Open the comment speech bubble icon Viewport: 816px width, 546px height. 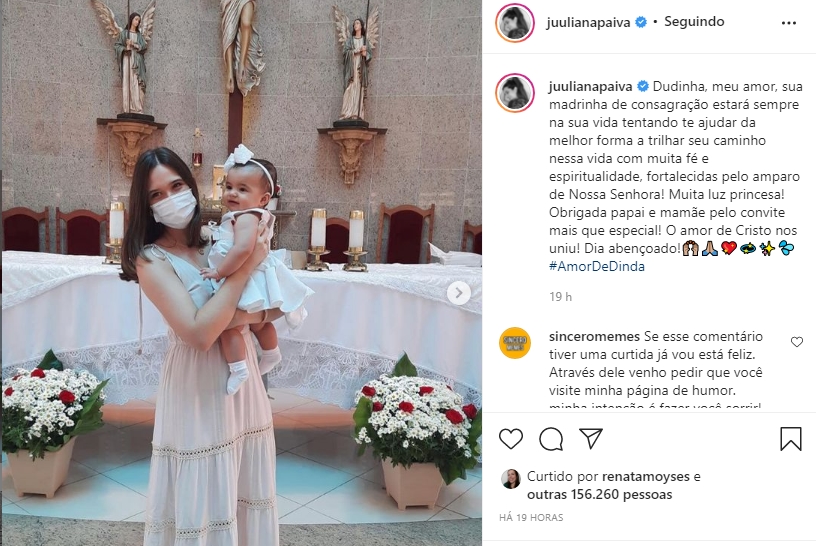pos(551,439)
